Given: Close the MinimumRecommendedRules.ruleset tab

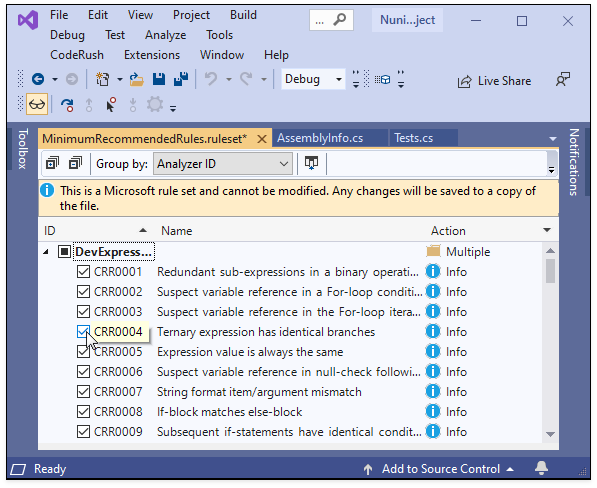Looking at the screenshot, I should click(x=262, y=139).
